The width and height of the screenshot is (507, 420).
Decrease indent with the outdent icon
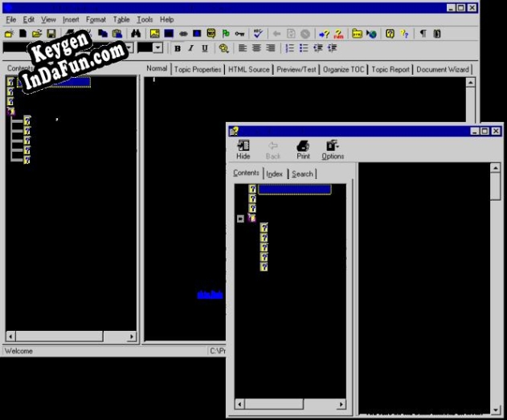317,48
